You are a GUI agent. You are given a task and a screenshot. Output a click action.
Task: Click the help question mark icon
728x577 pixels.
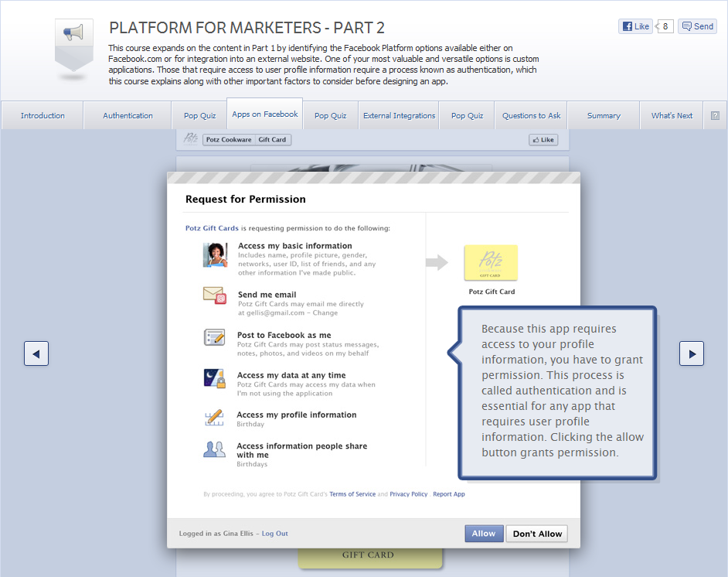coord(715,116)
